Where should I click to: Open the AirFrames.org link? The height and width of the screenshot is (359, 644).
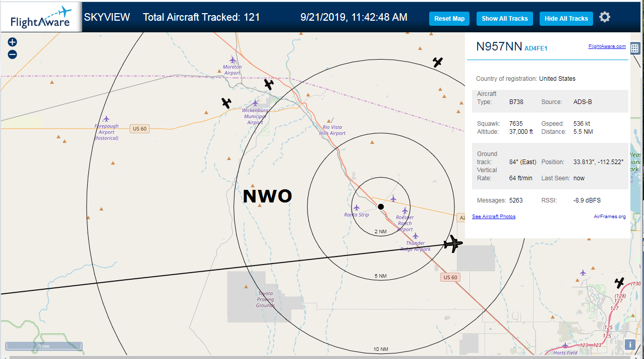(610, 217)
